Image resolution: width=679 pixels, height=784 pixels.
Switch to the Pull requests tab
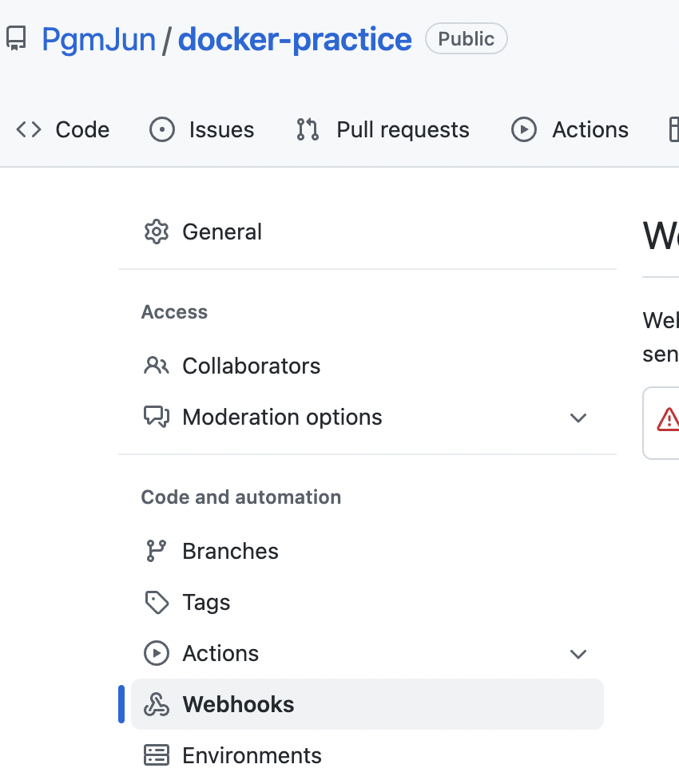(x=403, y=129)
